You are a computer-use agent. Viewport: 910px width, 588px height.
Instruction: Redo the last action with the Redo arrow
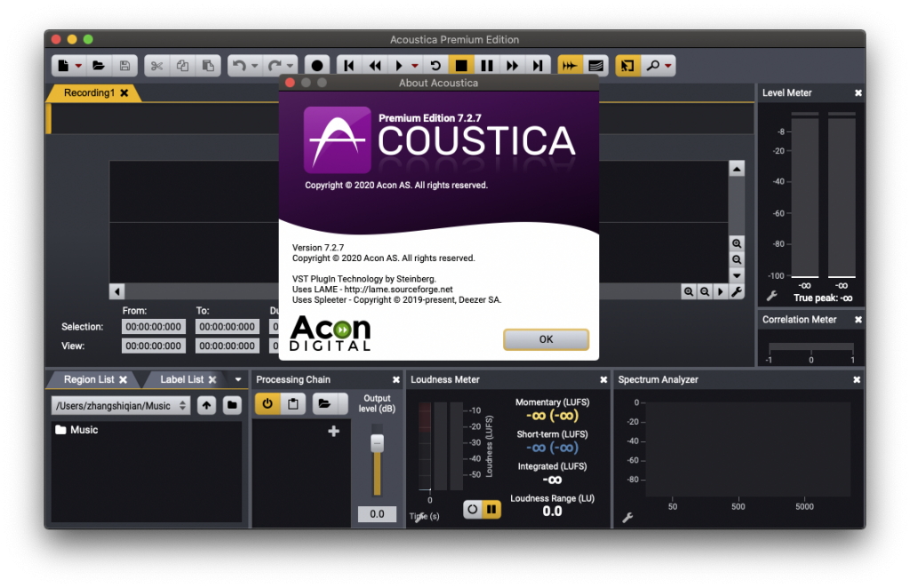click(274, 66)
